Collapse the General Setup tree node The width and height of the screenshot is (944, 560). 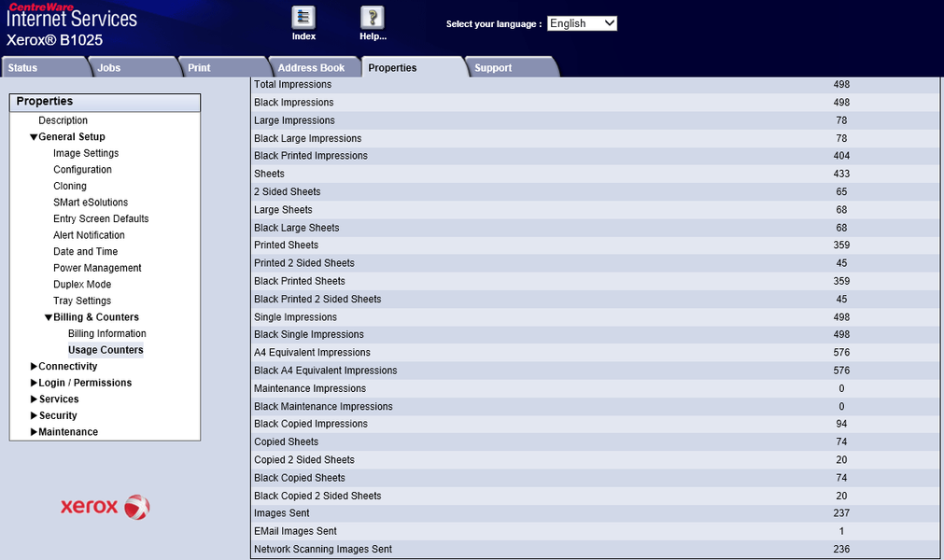[34, 137]
